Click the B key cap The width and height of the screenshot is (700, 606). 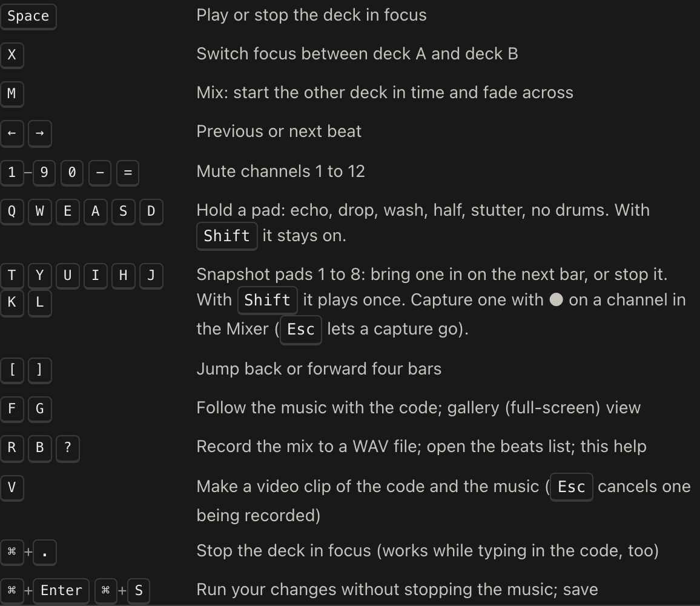click(x=40, y=448)
